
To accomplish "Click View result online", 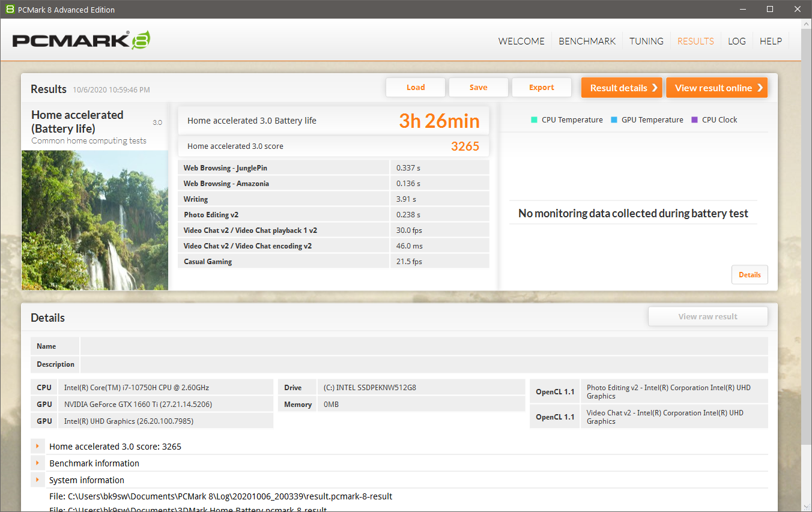I will coord(717,88).
